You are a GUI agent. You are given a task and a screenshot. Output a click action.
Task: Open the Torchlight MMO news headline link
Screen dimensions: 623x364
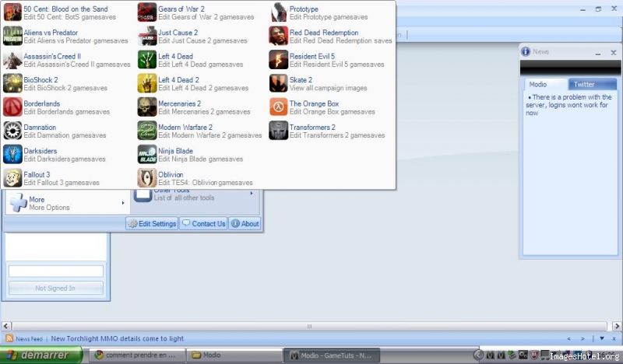pyautogui.click(x=118, y=338)
